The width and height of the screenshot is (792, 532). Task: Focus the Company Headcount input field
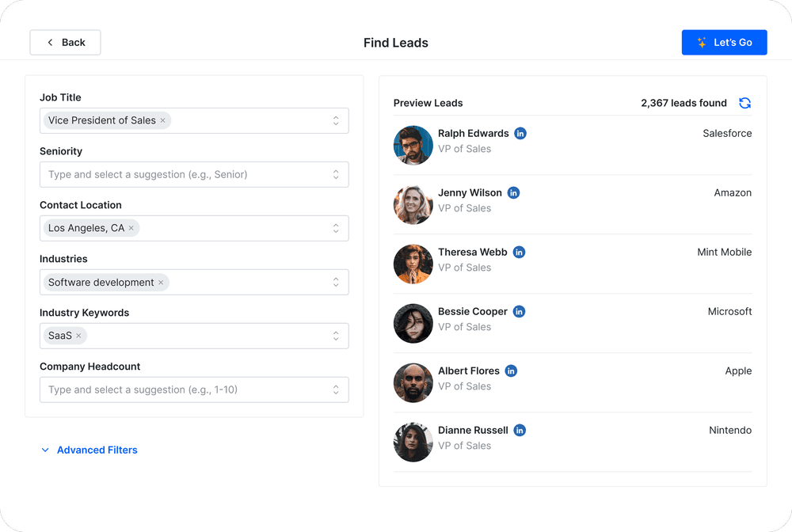194,389
